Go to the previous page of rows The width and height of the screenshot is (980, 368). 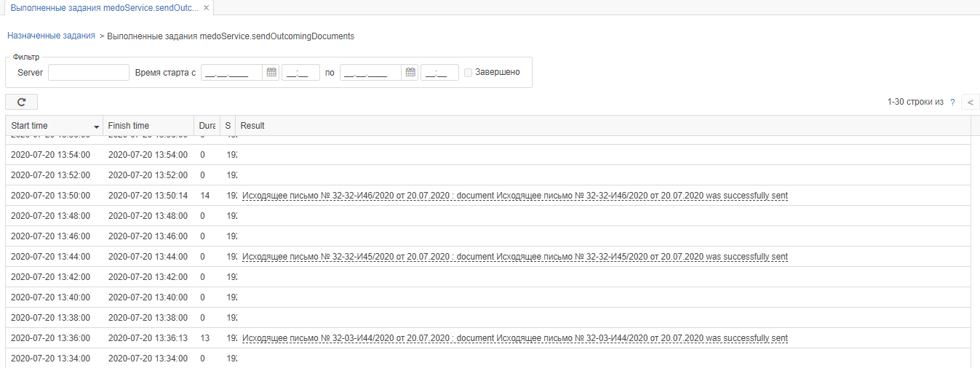click(971, 103)
